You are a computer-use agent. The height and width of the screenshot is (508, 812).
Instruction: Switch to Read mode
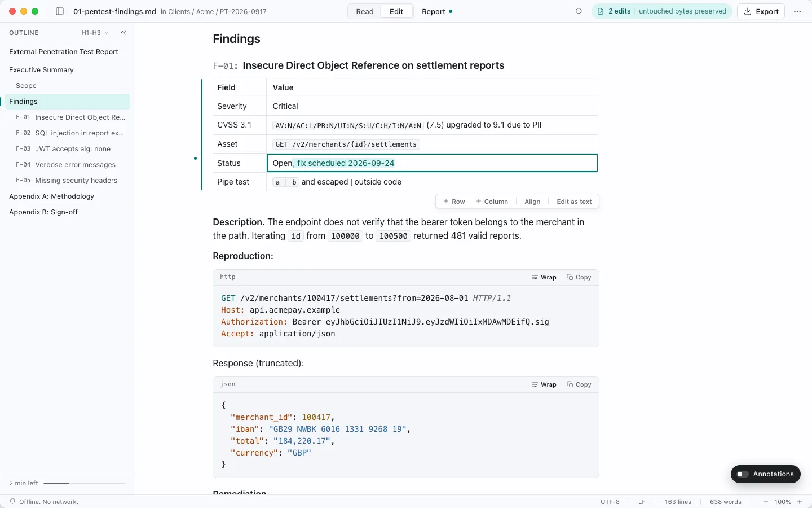coord(365,11)
